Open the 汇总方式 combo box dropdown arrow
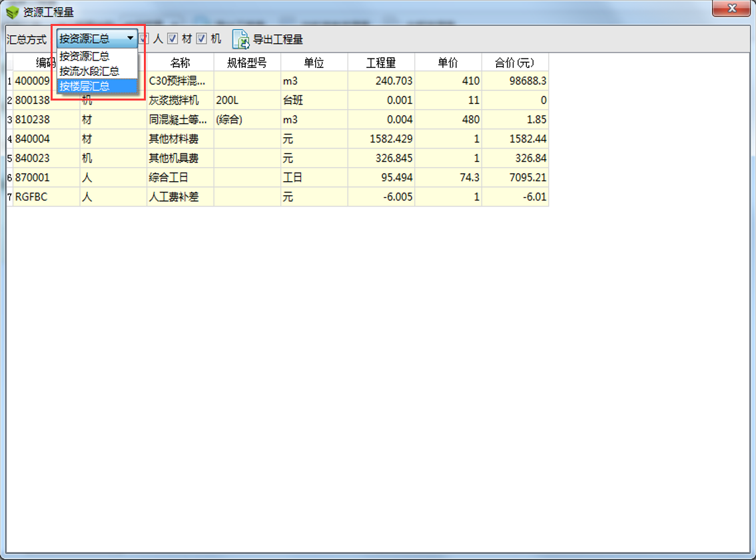Screen dimensions: 756x560 pyautogui.click(x=130, y=38)
